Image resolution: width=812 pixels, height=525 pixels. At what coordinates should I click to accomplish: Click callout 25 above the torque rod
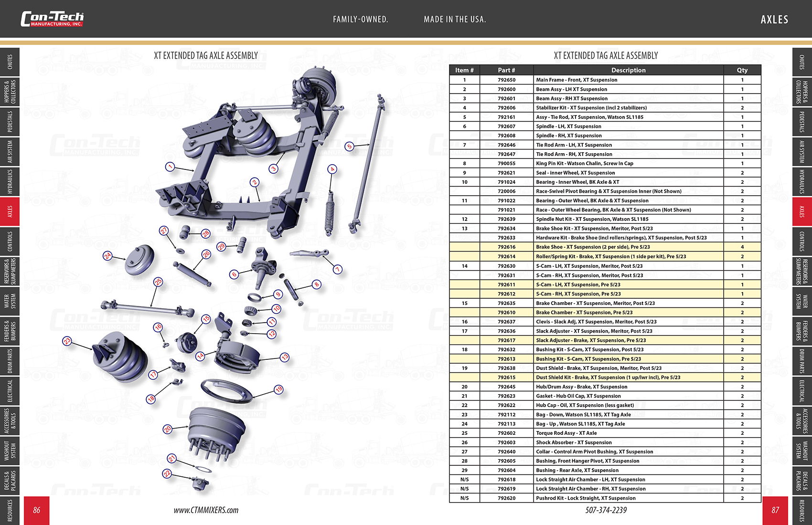coord(158,282)
